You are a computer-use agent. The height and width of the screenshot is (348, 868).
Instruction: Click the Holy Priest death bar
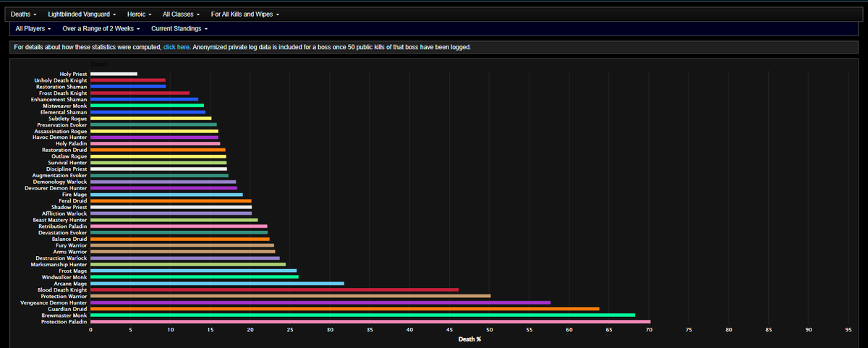[114, 74]
